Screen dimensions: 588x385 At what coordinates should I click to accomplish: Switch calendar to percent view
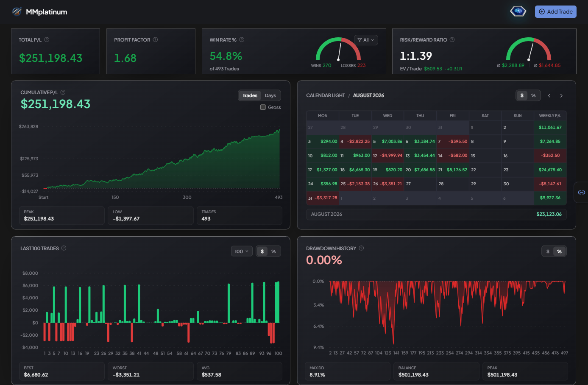click(x=533, y=96)
